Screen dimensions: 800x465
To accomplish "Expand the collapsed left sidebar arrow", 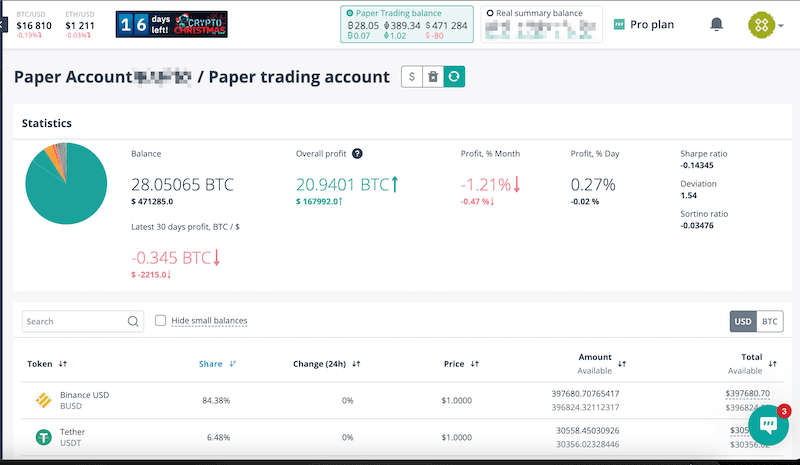I will (x=3, y=24).
